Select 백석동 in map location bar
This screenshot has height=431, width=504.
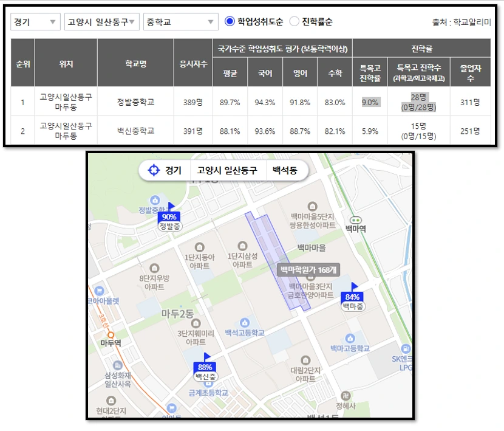pyautogui.click(x=285, y=170)
